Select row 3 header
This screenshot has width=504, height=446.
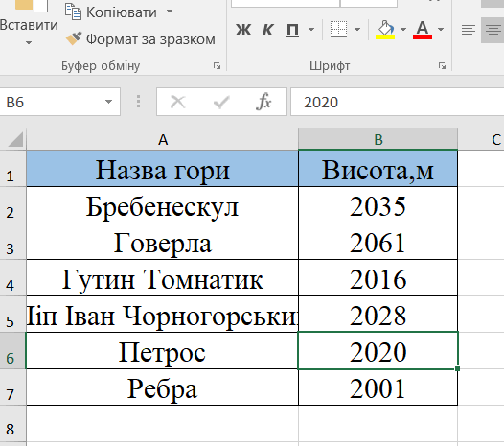[12, 242]
